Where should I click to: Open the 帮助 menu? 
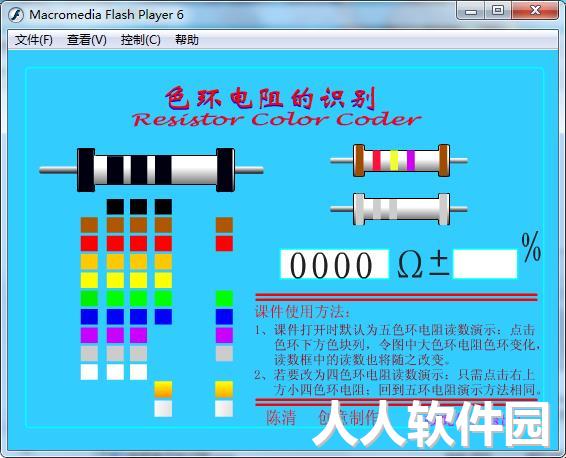pos(187,40)
